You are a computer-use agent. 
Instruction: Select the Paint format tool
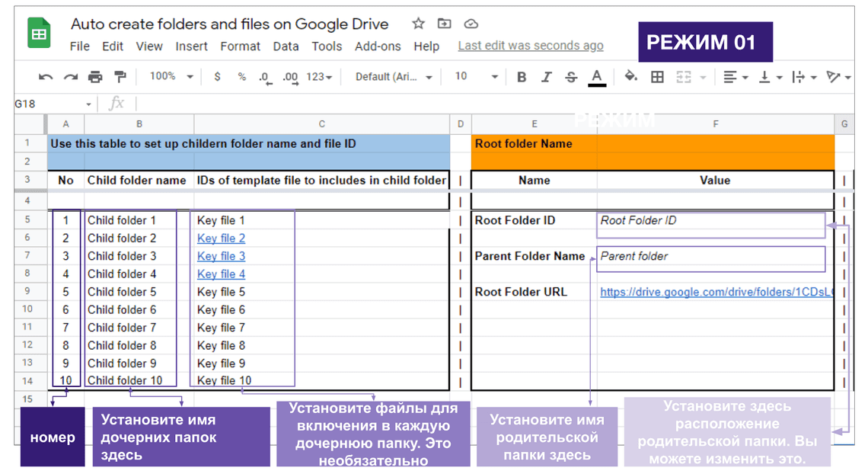pos(120,77)
